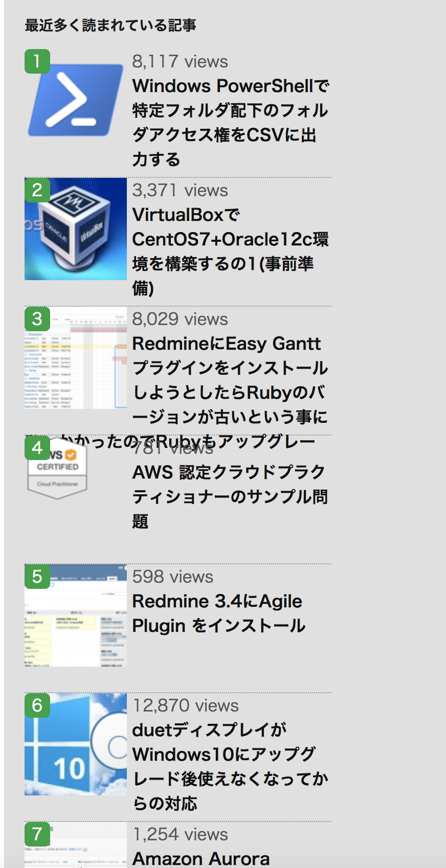The height and width of the screenshot is (868, 446).
Task: Click the green rank 4 badge
Action: (x=37, y=448)
